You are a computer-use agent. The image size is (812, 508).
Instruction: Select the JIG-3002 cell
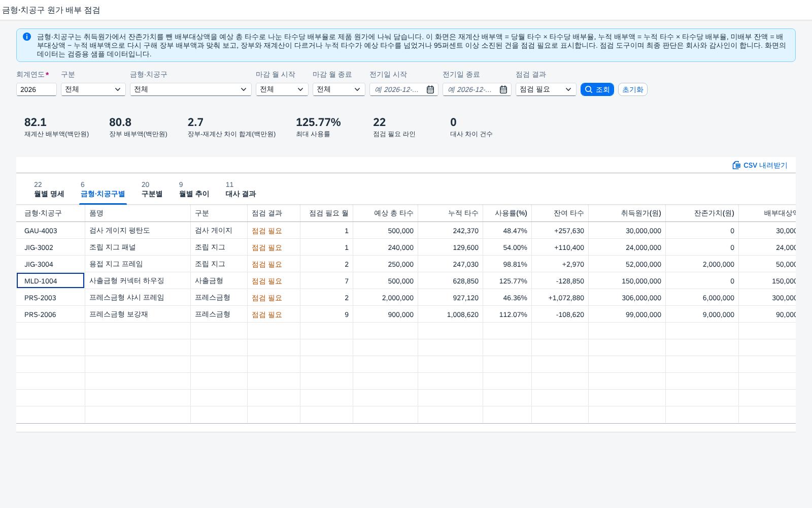(50, 247)
